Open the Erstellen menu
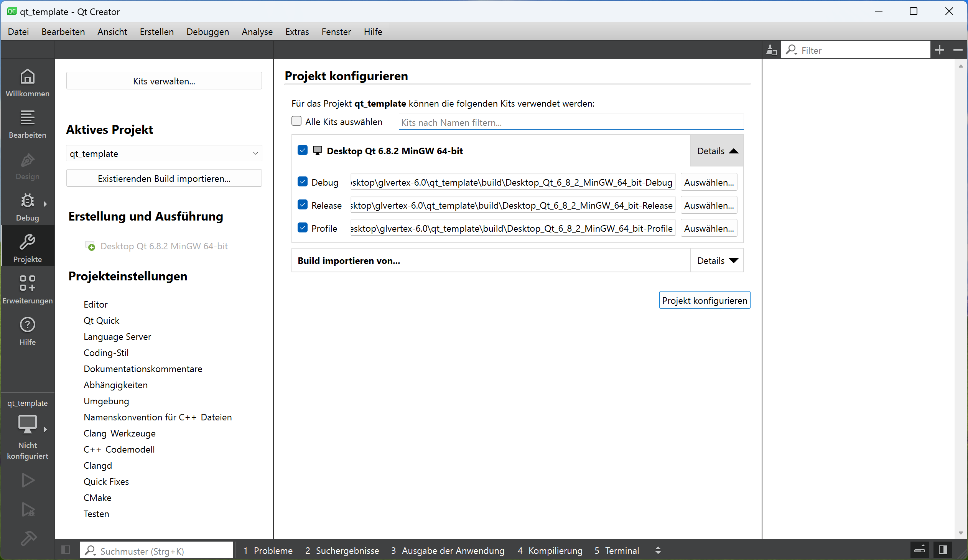 tap(157, 31)
